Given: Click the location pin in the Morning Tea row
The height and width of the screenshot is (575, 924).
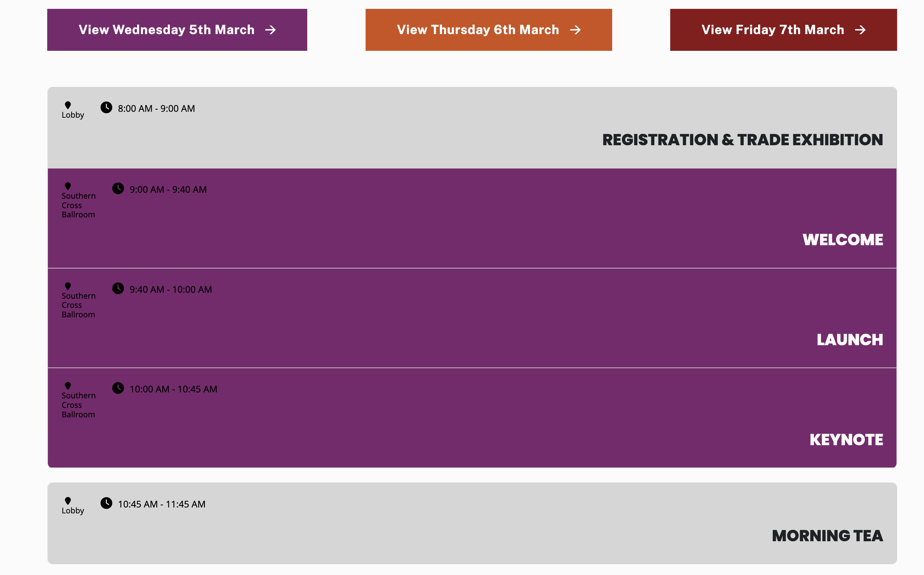Looking at the screenshot, I should (x=68, y=501).
